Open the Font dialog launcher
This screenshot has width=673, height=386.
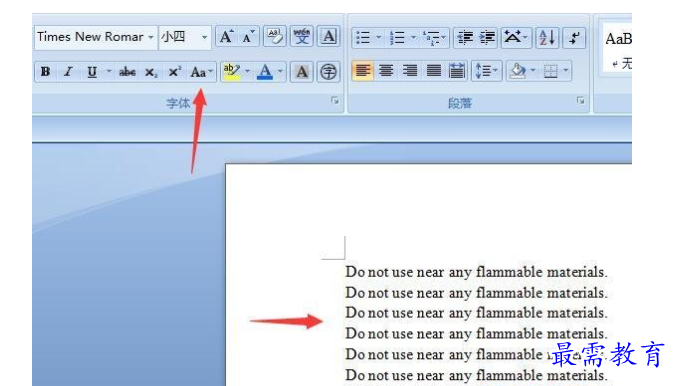[335, 101]
